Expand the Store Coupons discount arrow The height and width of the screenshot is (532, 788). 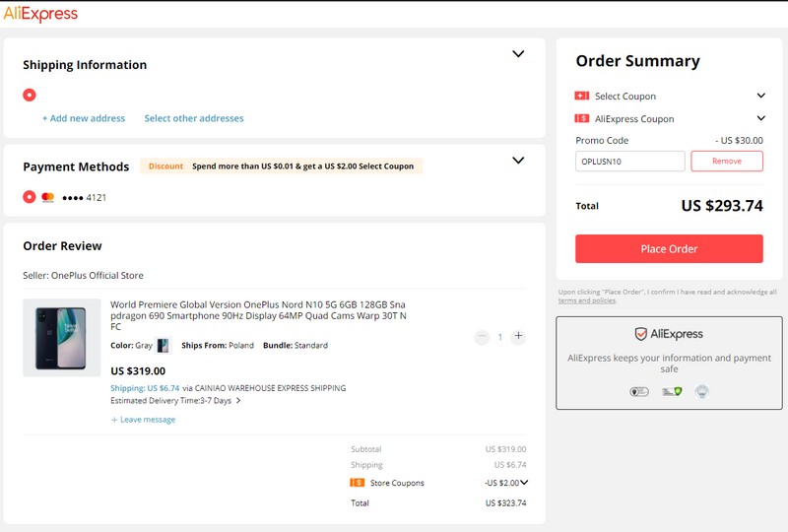tap(524, 482)
